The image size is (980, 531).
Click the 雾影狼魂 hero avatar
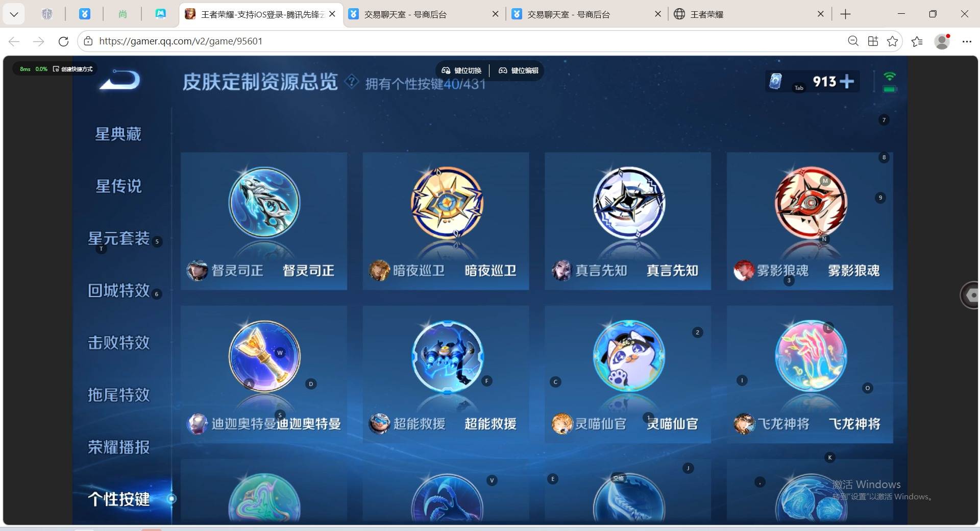tap(743, 270)
